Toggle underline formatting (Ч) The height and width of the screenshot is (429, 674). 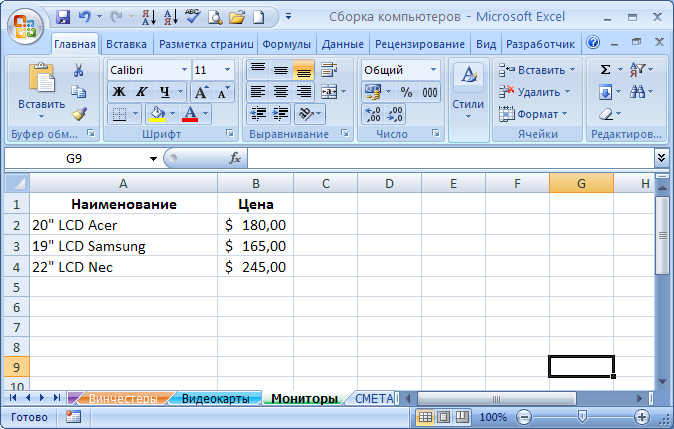pyautogui.click(x=165, y=92)
